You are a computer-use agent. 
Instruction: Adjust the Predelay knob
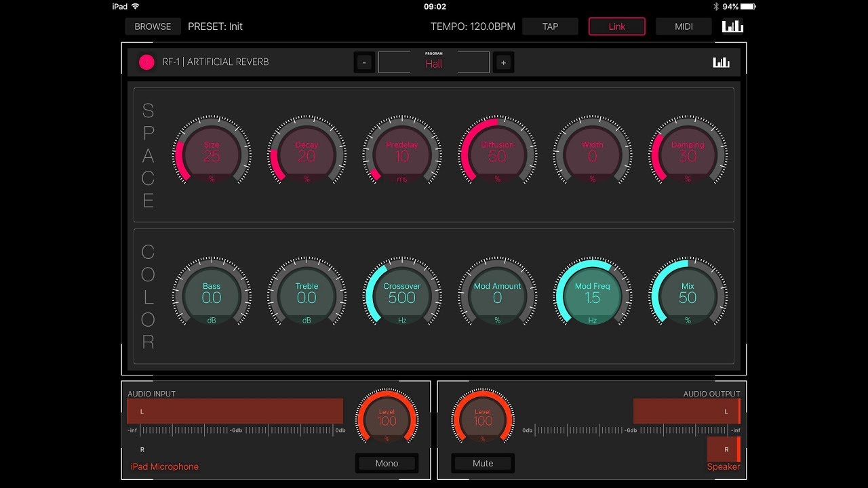pyautogui.click(x=402, y=155)
